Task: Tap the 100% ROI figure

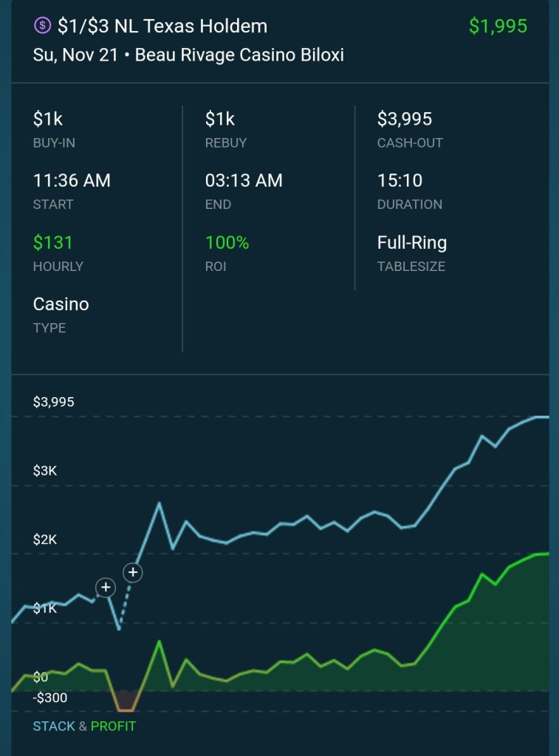Action: click(x=227, y=242)
